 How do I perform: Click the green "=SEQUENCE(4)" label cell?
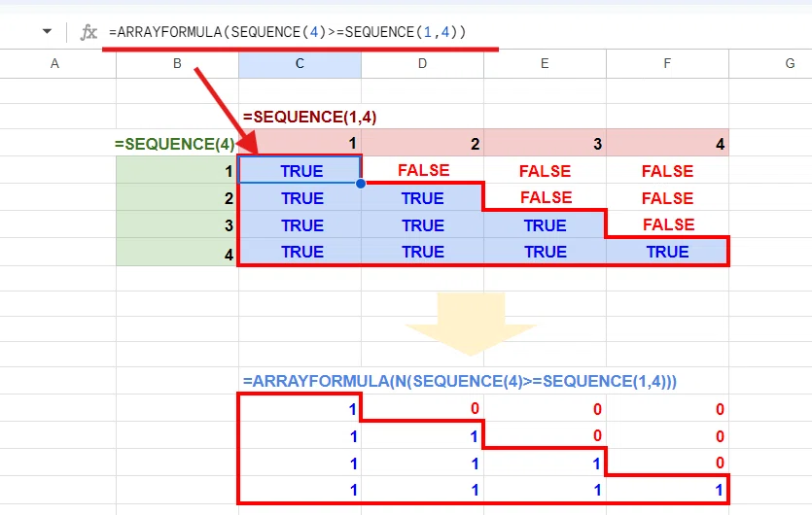coord(177,144)
